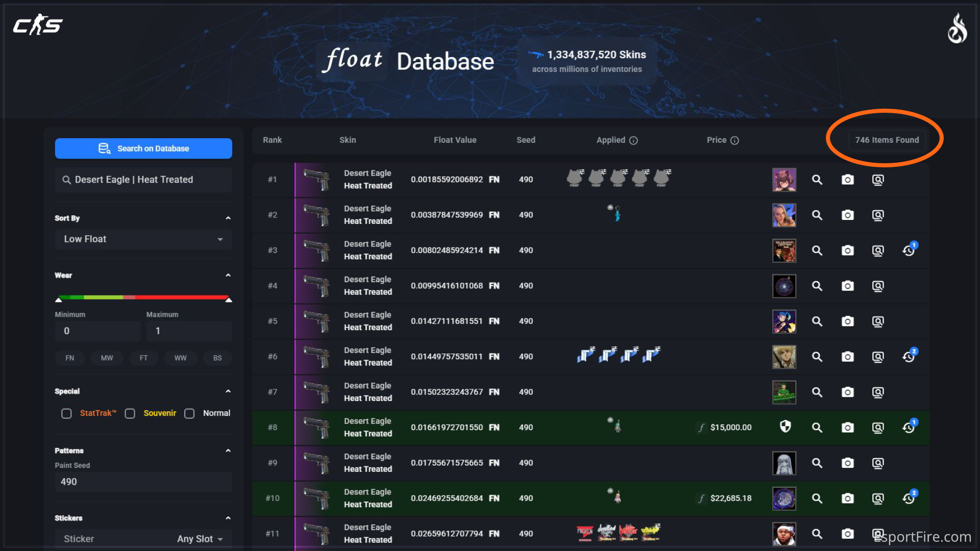Image resolution: width=980 pixels, height=551 pixels.
Task: Open history icon for rank #10 row
Action: 909,497
